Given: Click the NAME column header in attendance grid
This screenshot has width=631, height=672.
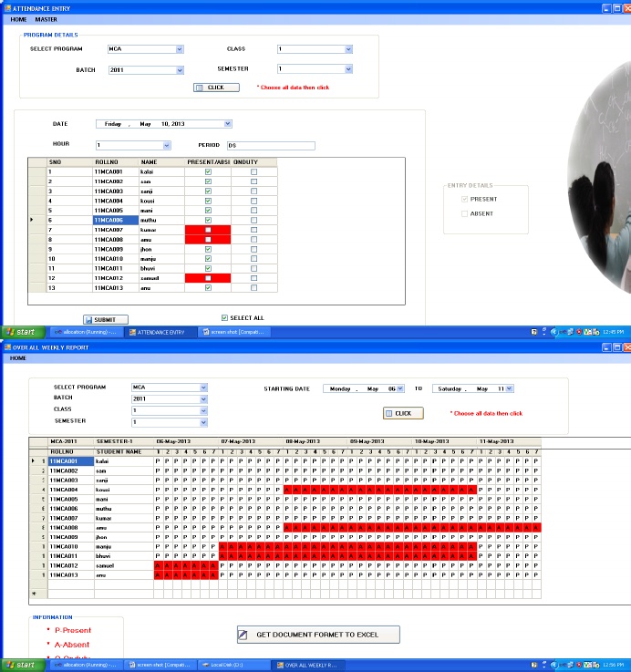Looking at the screenshot, I should (x=161, y=162).
